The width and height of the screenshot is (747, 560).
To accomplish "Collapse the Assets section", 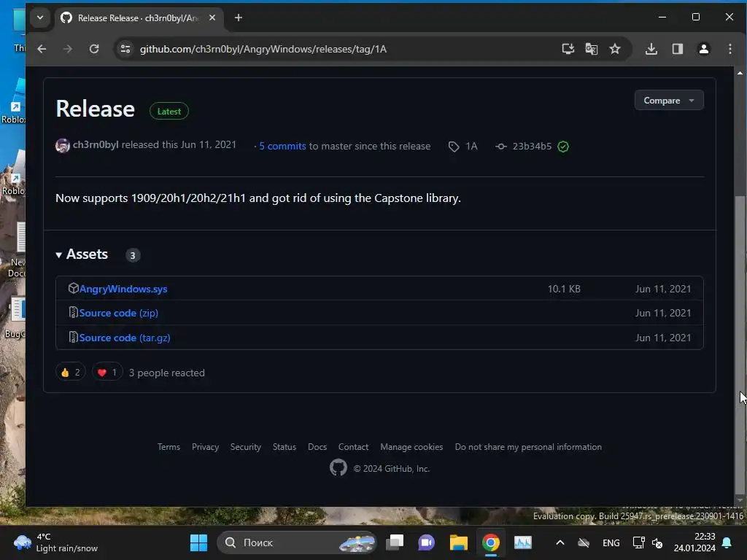I will [x=82, y=254].
